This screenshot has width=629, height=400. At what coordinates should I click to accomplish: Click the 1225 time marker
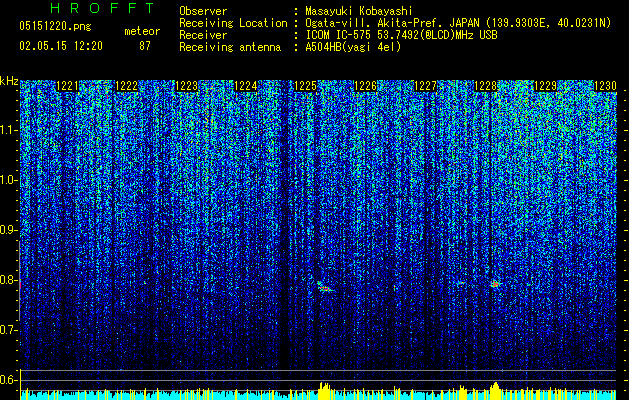tap(306, 86)
